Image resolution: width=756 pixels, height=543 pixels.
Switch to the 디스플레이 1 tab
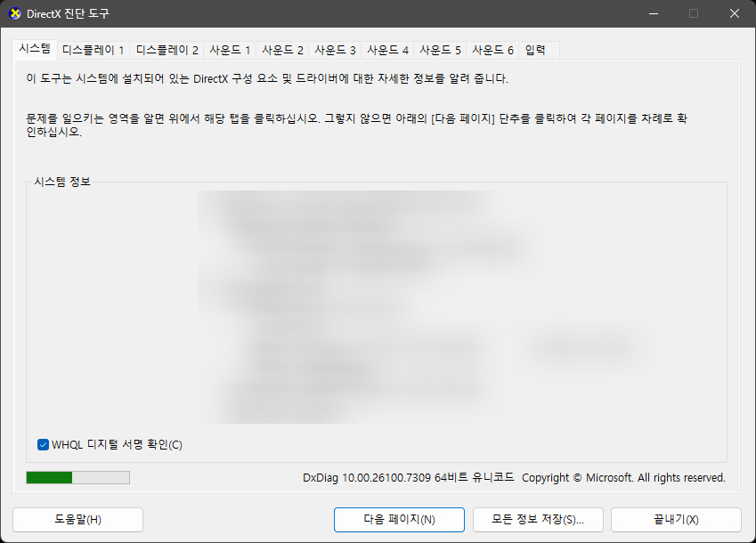[x=93, y=50]
